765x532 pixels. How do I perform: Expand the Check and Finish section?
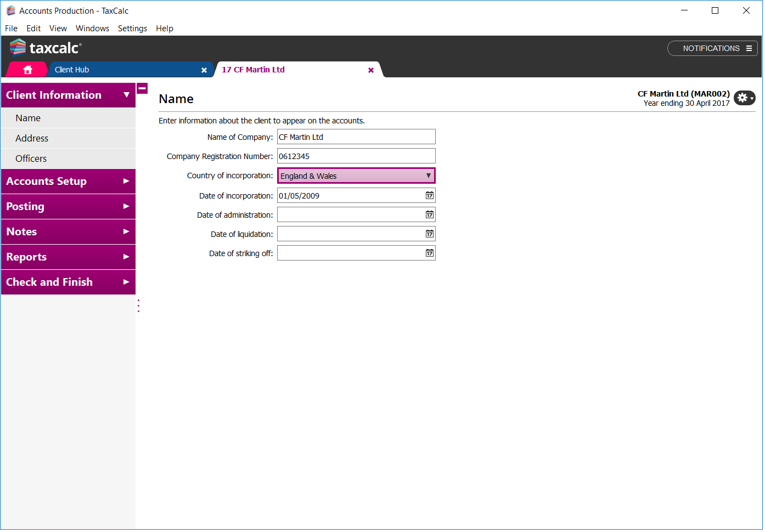pyautogui.click(x=68, y=282)
